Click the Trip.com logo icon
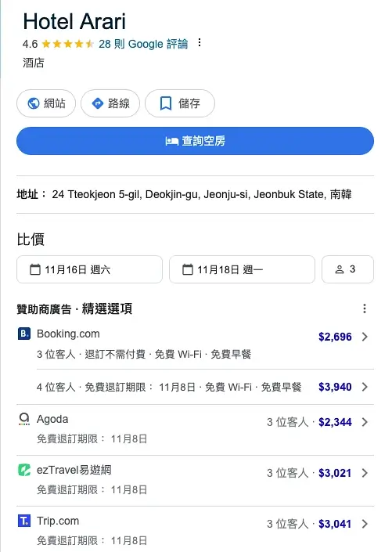392x552 pixels. (x=24, y=521)
